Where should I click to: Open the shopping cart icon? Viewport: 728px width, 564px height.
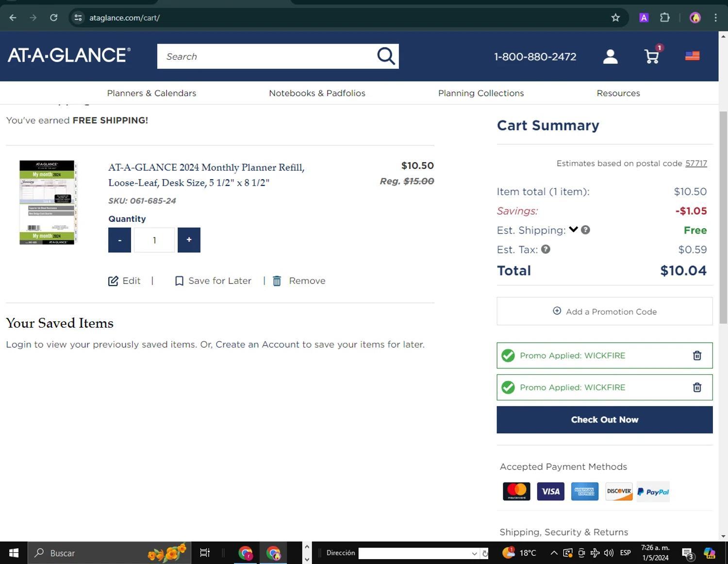coord(652,56)
